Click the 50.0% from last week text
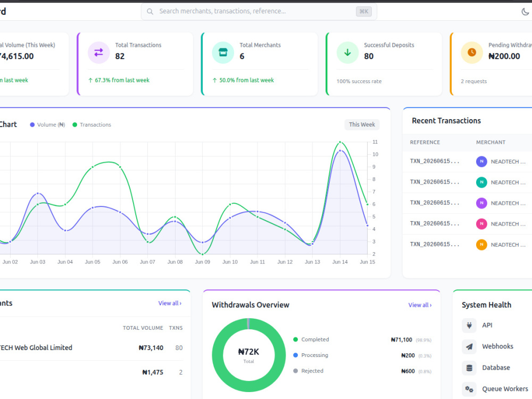This screenshot has width=532, height=399. [246, 80]
